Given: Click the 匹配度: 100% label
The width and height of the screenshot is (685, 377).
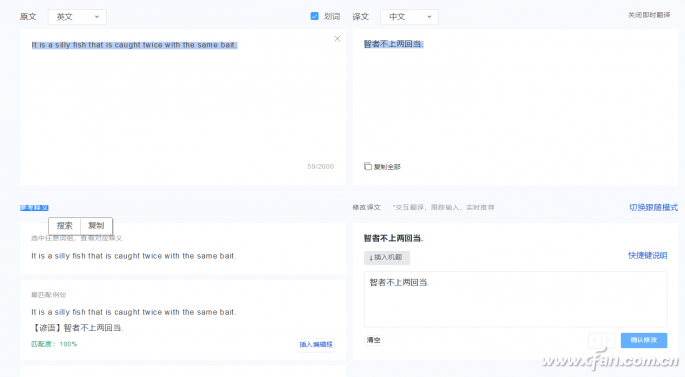Looking at the screenshot, I should (x=54, y=344).
